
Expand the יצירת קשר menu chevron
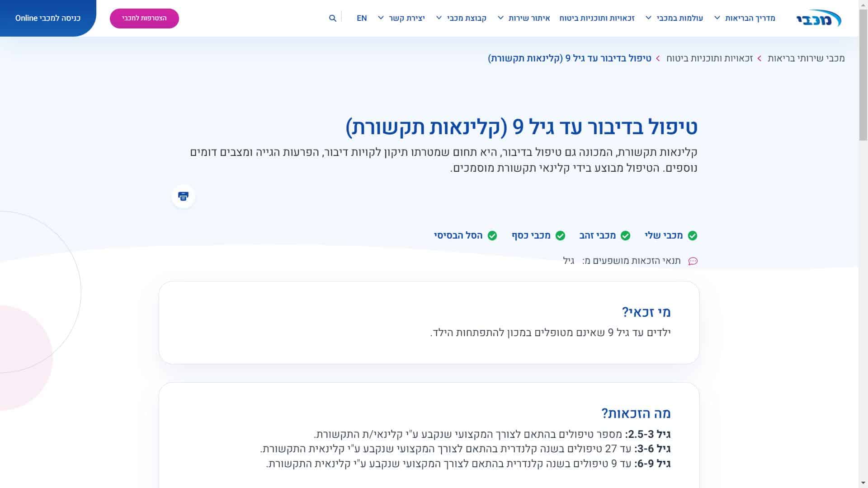pyautogui.click(x=381, y=18)
